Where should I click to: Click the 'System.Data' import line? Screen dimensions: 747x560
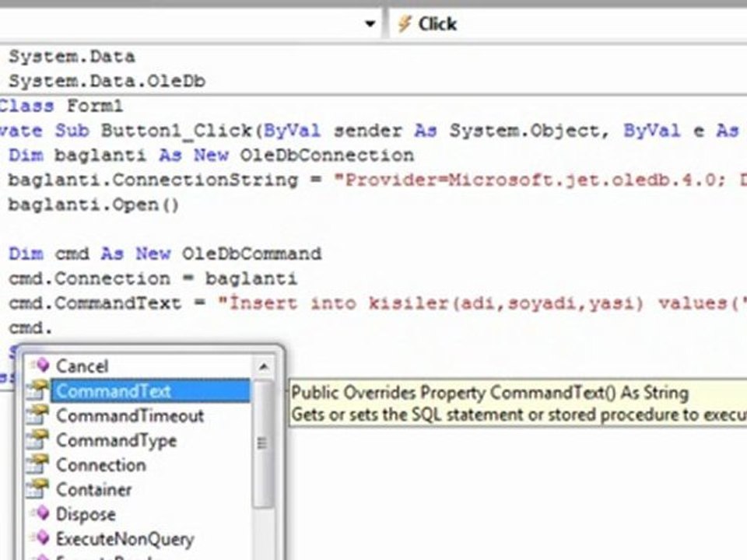click(x=72, y=57)
